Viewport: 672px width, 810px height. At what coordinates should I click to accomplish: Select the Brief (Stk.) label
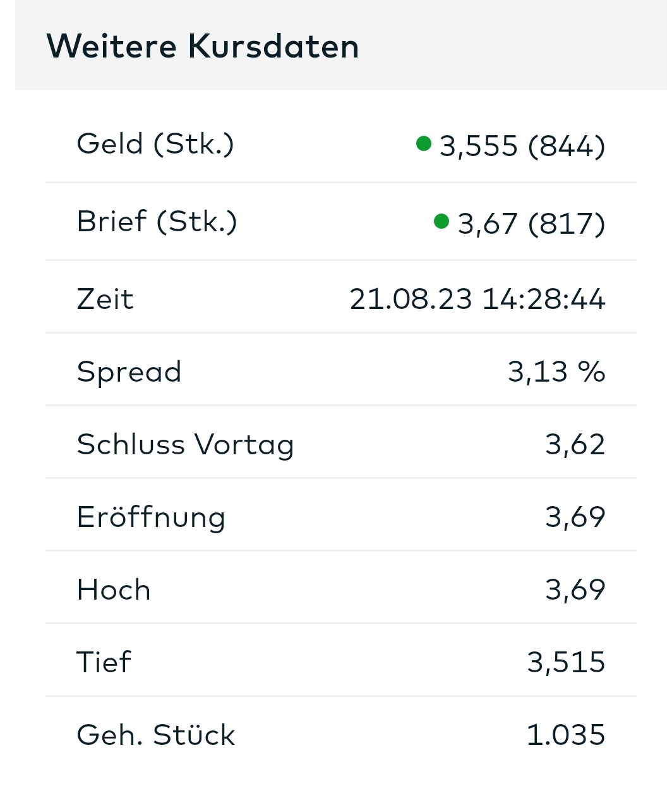tap(157, 222)
